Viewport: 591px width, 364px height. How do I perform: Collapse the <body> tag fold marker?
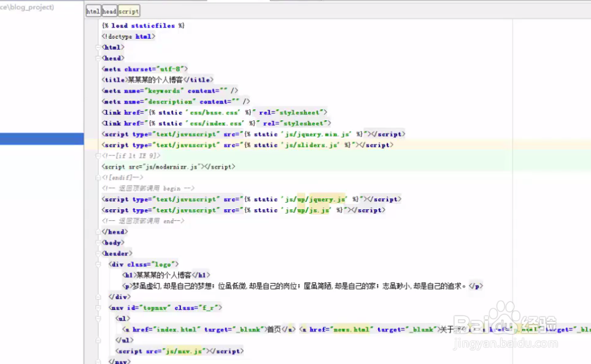[98, 242]
